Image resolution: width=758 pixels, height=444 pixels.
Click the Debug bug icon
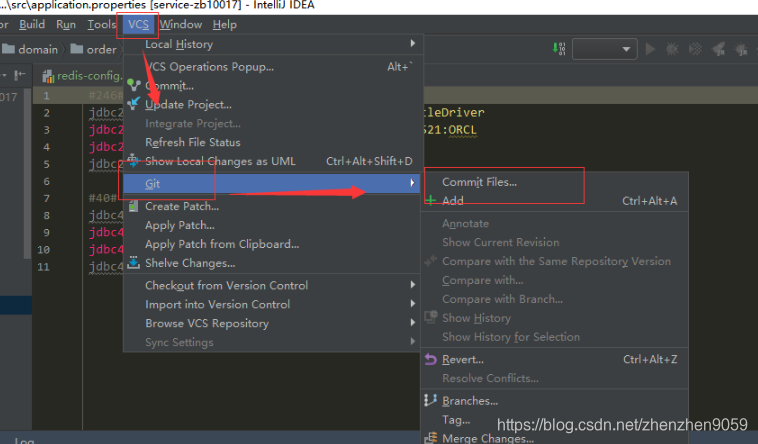[x=672, y=49]
